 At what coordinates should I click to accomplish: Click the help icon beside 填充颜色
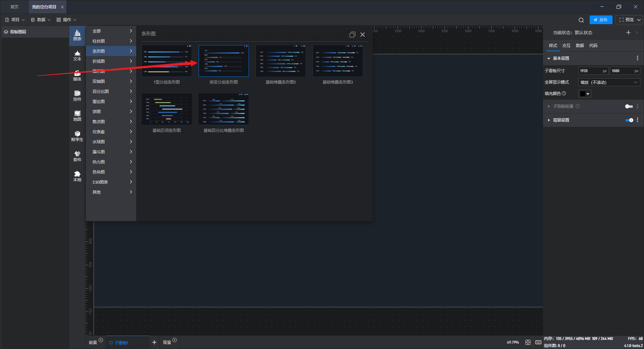[564, 94]
